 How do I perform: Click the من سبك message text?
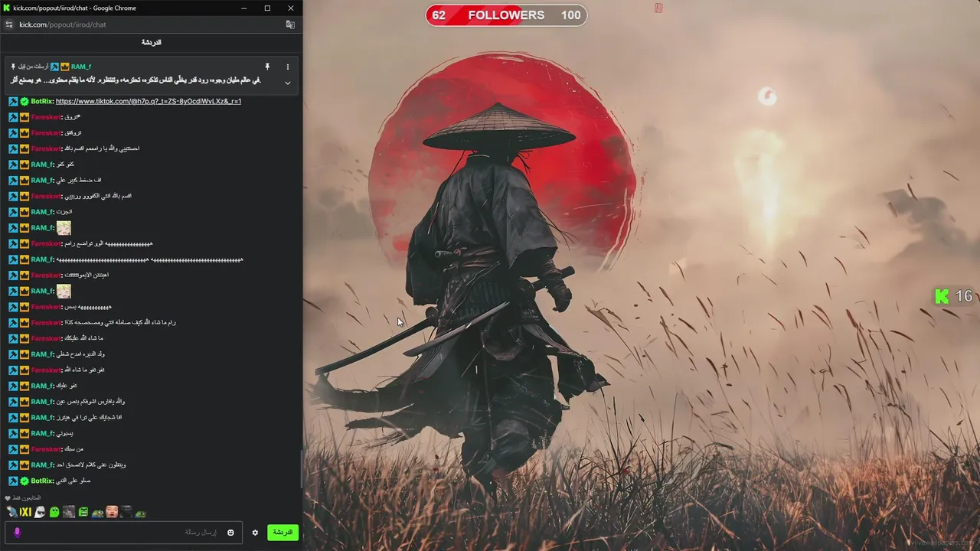click(74, 449)
